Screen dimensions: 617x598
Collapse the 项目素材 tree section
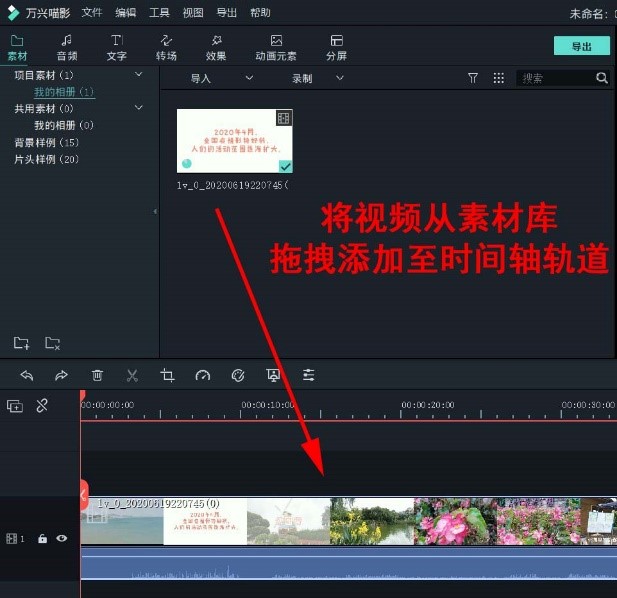coord(139,75)
